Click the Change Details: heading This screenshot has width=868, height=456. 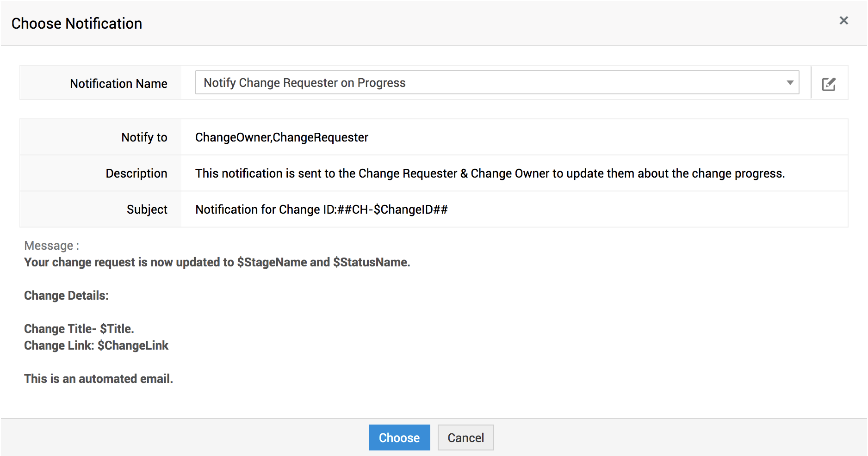pyautogui.click(x=66, y=296)
